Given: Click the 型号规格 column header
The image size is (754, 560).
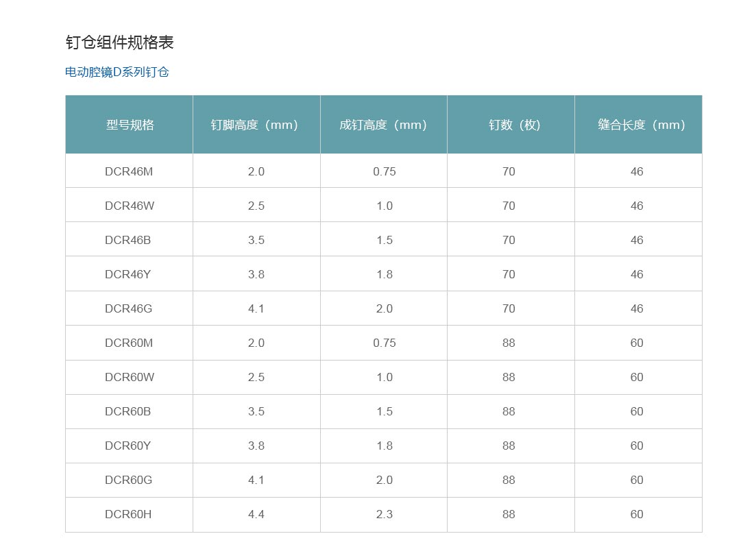Looking at the screenshot, I should click(x=130, y=125).
